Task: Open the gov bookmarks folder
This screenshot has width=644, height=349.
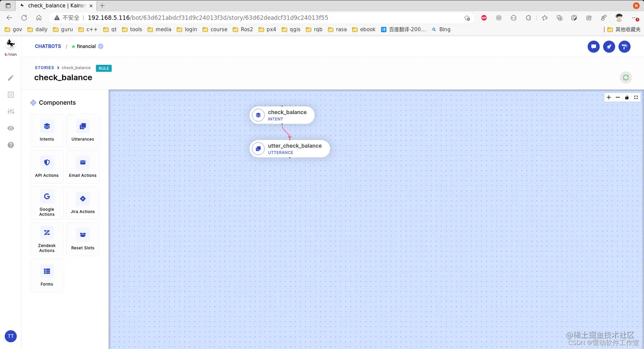Action: 13,29
